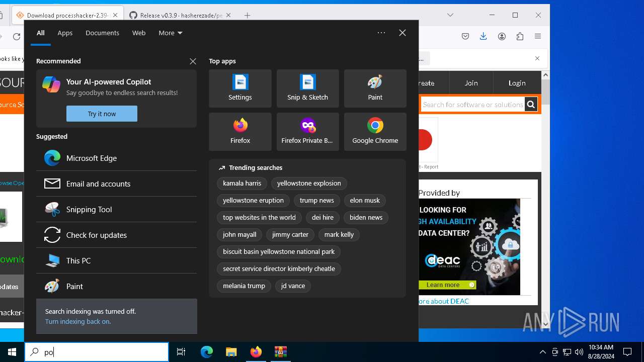Search trending trump news
The width and height of the screenshot is (644, 362).
[x=316, y=201]
